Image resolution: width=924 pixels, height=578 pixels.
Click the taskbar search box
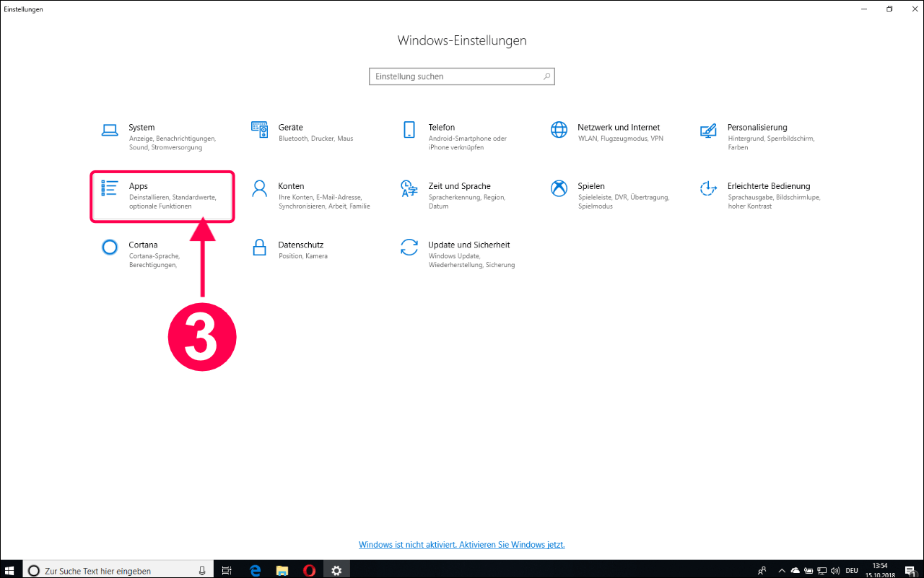point(120,570)
